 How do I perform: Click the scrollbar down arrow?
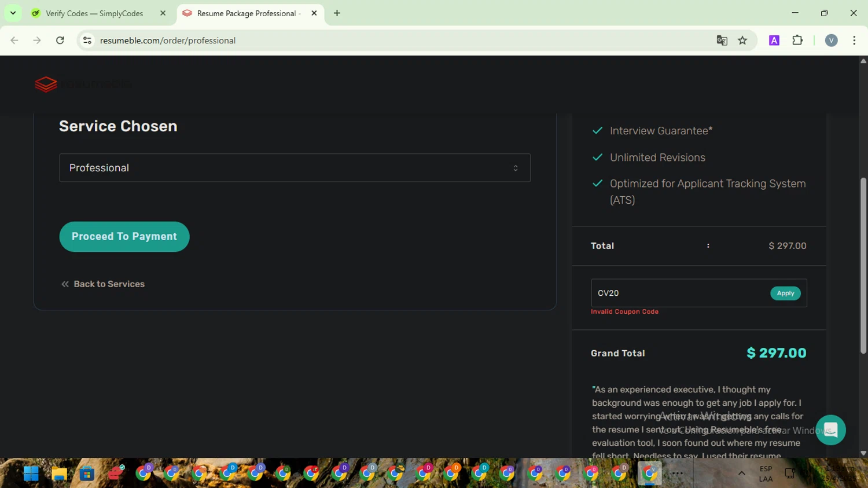pos(863,453)
